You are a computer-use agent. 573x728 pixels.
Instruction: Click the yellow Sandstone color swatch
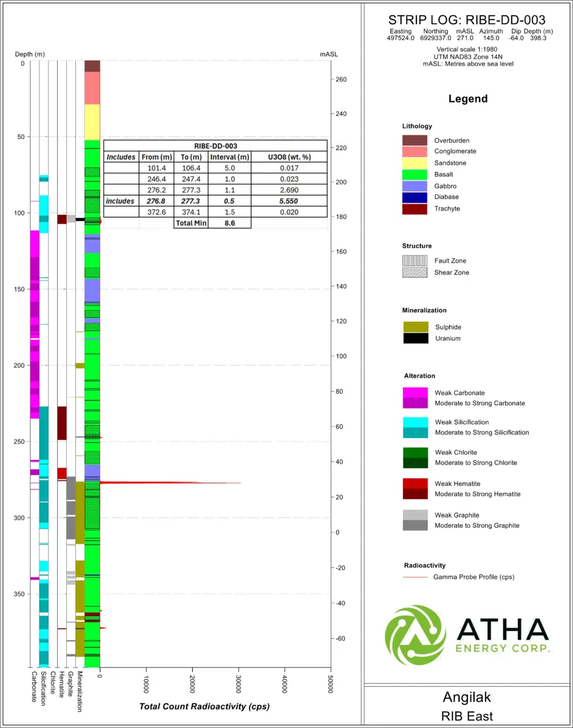[x=415, y=163]
